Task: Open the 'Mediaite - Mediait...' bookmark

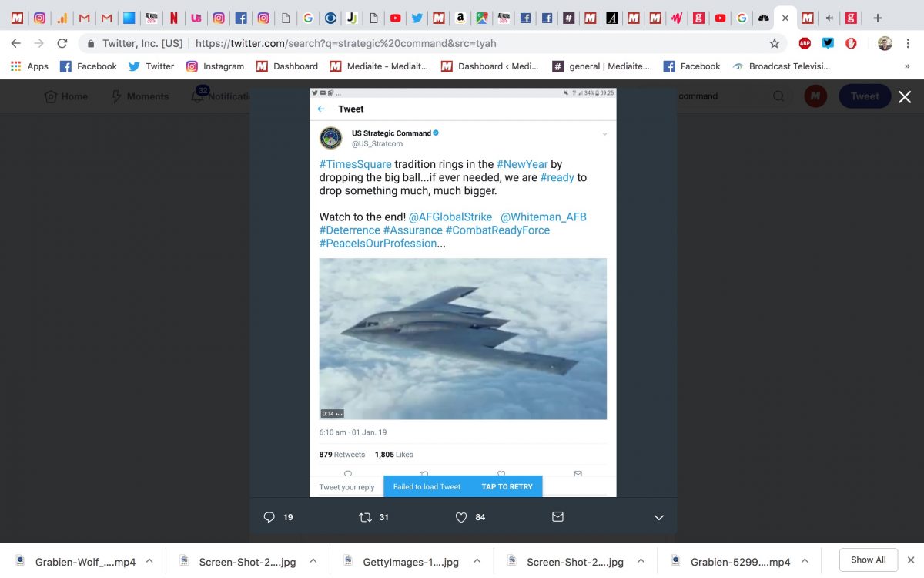Action: tap(379, 66)
